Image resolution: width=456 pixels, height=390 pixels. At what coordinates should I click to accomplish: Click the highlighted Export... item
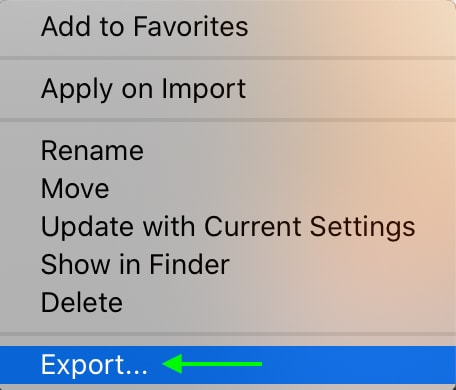(x=228, y=365)
